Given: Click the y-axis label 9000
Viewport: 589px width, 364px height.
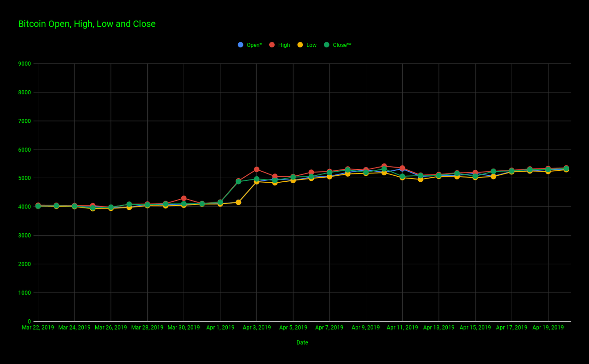Looking at the screenshot, I should pyautogui.click(x=25, y=64).
